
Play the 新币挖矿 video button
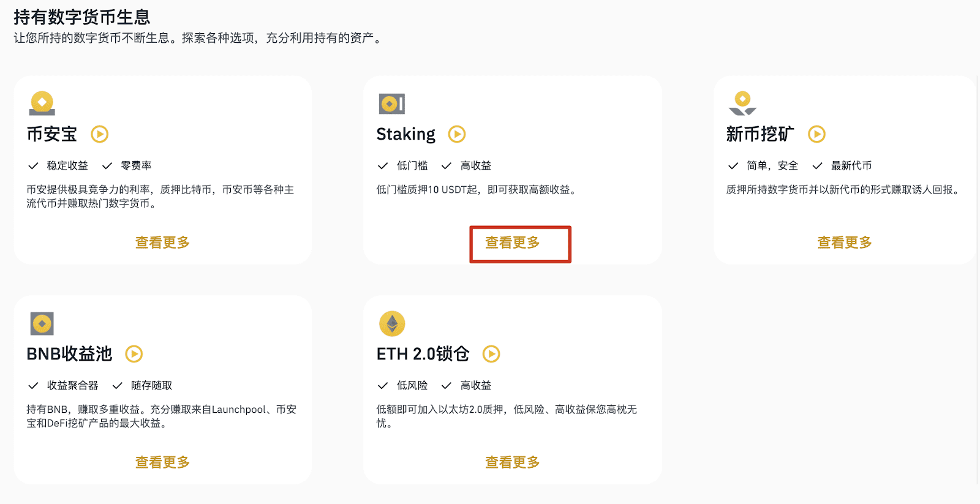(816, 134)
